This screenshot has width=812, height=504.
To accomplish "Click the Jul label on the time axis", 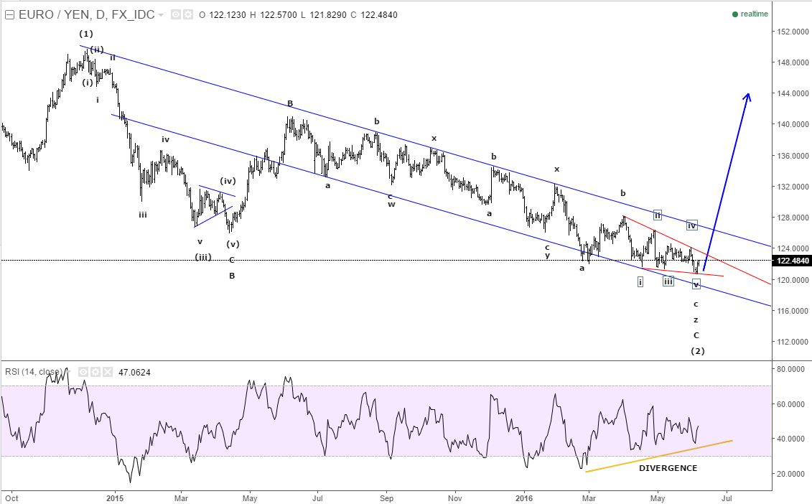I will coord(726,498).
